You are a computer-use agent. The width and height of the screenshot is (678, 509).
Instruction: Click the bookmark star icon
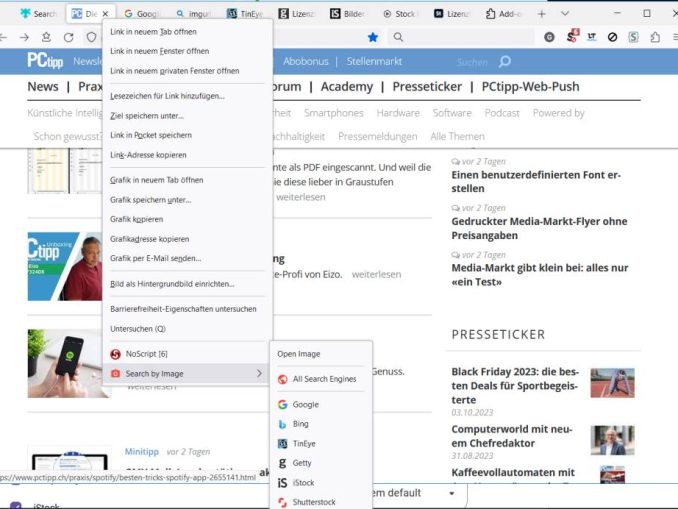372,38
